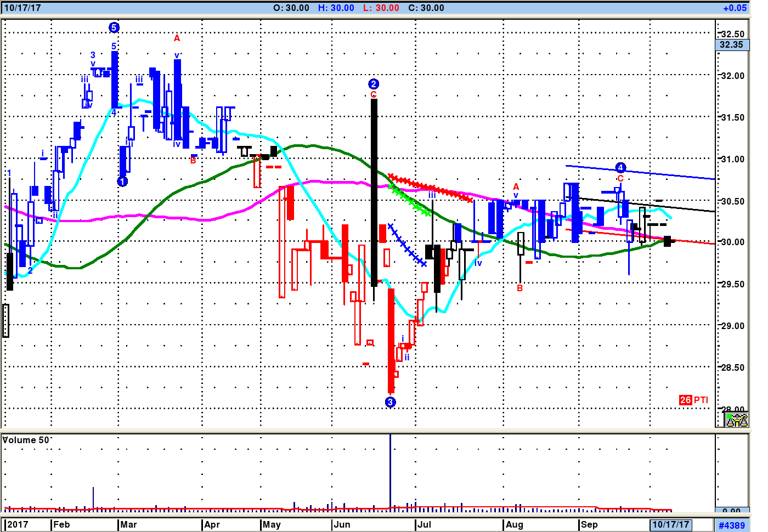Click the red A label above the March high
The width and height of the screenshot is (768, 532).
[177, 38]
